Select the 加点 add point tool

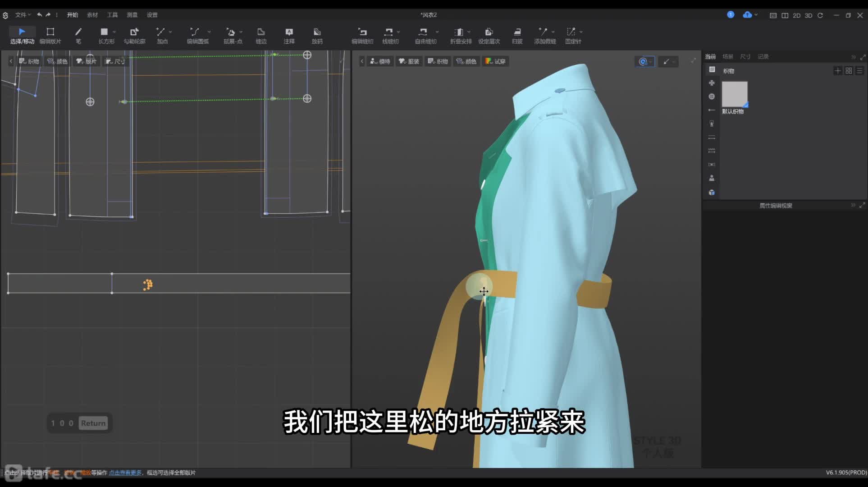click(162, 36)
